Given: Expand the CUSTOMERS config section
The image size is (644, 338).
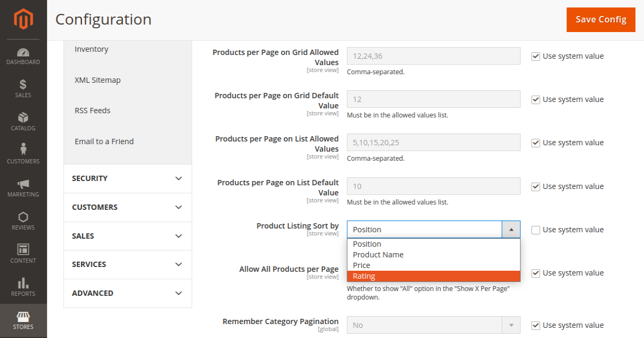Looking at the screenshot, I should 128,207.
